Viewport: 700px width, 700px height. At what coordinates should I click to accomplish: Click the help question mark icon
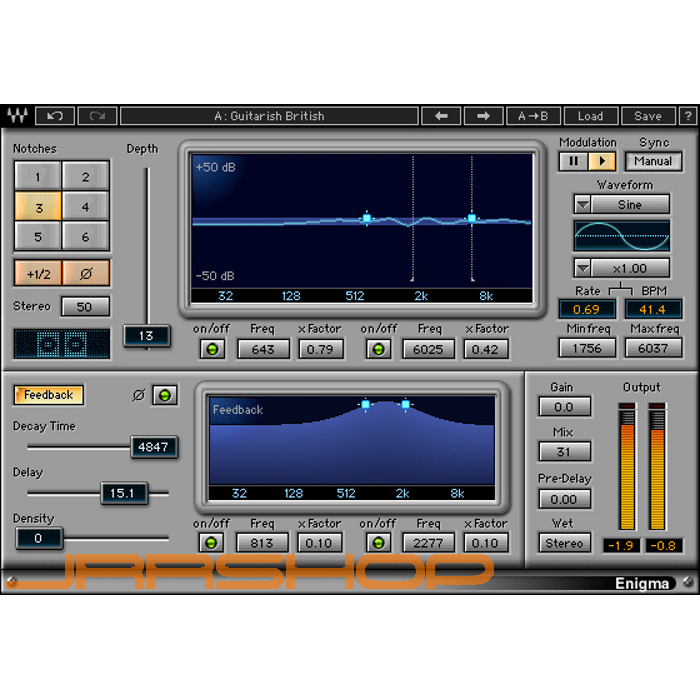[x=685, y=116]
